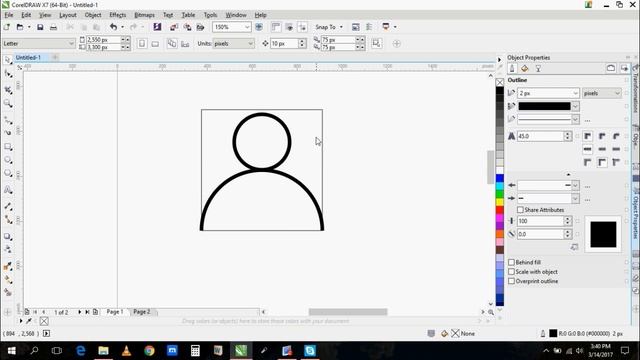Select landscape page orientation
The width and height of the screenshot is (640, 360).
click(155, 44)
